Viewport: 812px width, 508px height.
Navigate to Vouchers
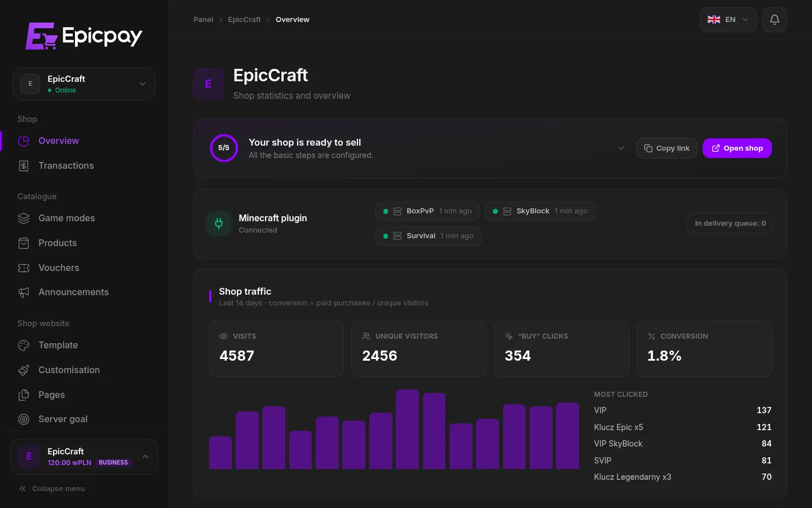(x=84, y=268)
